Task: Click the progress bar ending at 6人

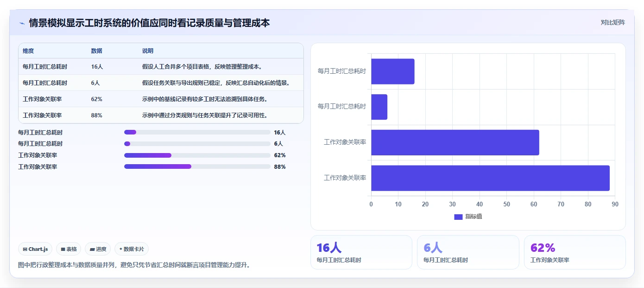Action: (197, 144)
